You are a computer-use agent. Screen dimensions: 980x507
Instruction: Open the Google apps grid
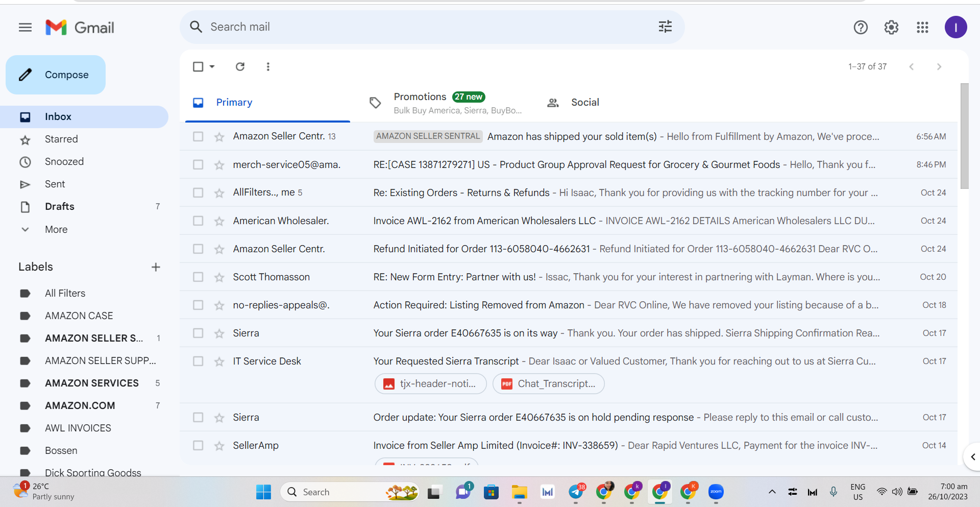pos(922,27)
